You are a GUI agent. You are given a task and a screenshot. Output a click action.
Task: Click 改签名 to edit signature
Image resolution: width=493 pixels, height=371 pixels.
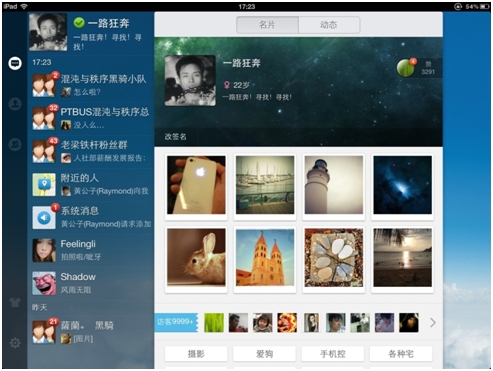coord(175,137)
